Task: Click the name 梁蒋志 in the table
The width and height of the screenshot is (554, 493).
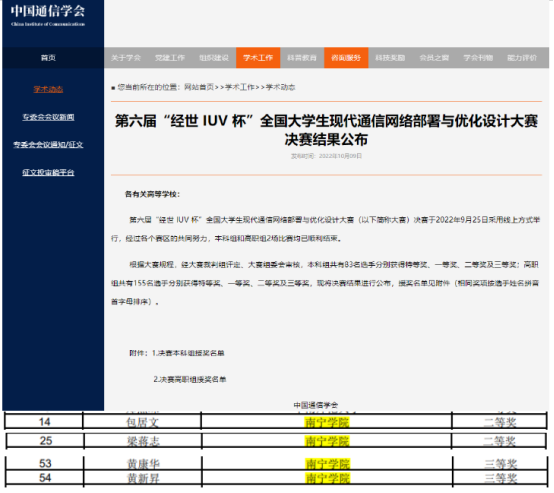Action: [x=143, y=441]
